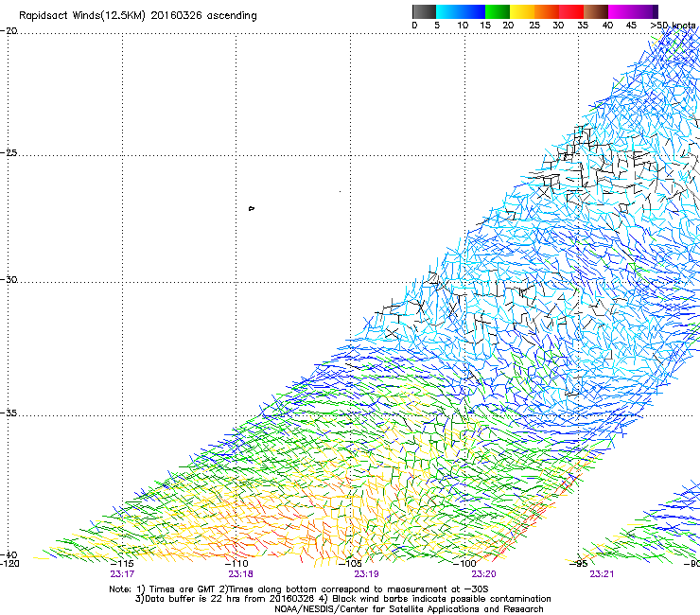Click the purple time stamp 23:17
700x615 pixels.
[122, 574]
